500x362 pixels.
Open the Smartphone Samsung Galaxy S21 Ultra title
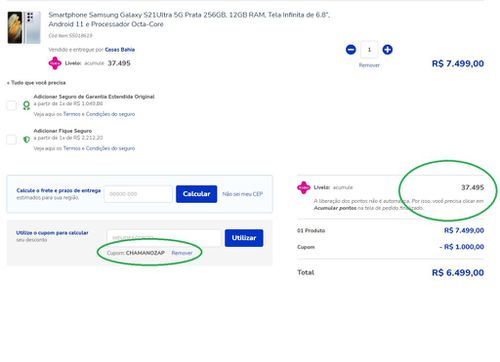pos(189,19)
